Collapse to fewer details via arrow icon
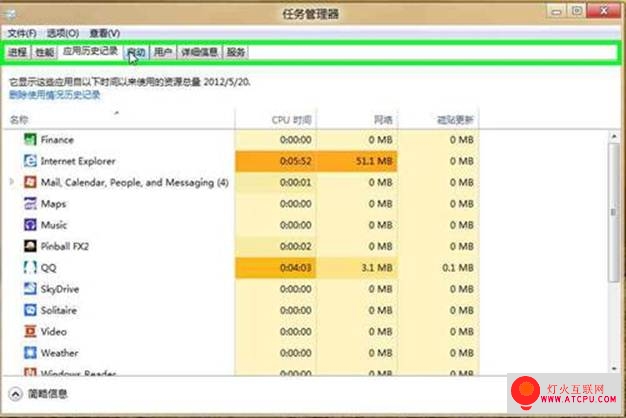The width and height of the screenshot is (626, 418). (15, 394)
